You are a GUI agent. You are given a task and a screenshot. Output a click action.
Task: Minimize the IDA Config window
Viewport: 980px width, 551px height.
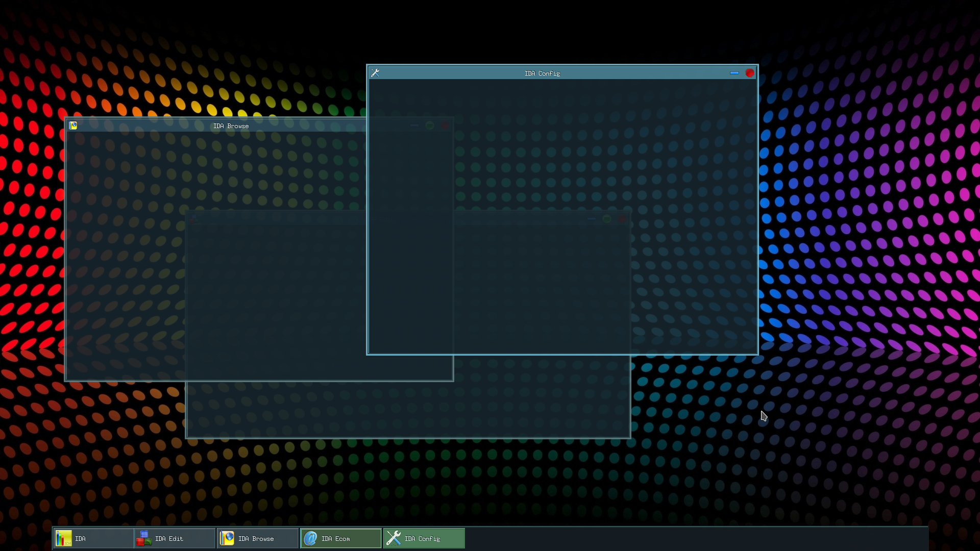coord(735,73)
